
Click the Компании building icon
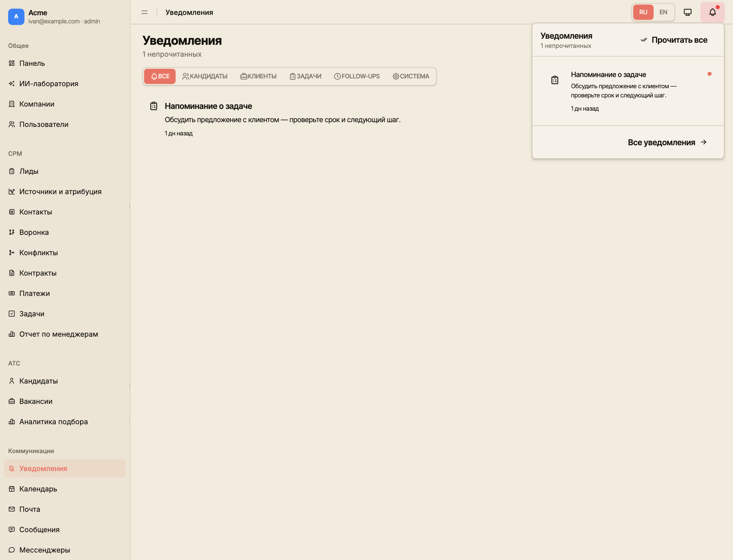pyautogui.click(x=12, y=104)
